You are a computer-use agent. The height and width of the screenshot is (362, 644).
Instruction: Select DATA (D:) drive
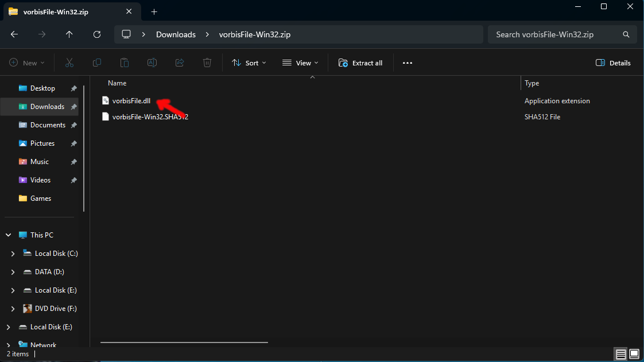coord(49,272)
